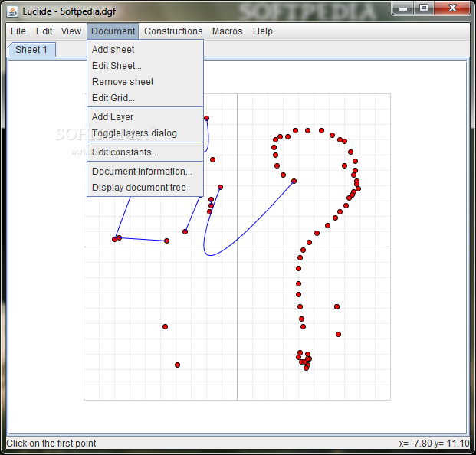476x455 pixels.
Task: Select the Sheet 1 tab
Action: (x=31, y=50)
